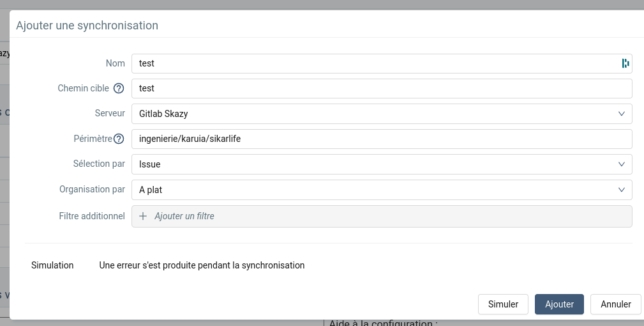Open the Organisation par dropdown
The height and width of the screenshot is (326, 644).
point(382,190)
